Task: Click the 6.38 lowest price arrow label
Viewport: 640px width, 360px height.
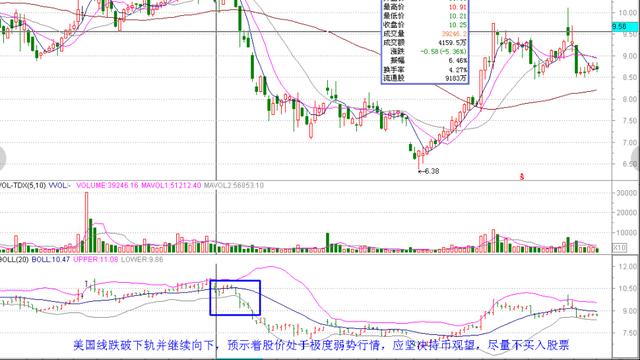Action: pyautogui.click(x=429, y=171)
